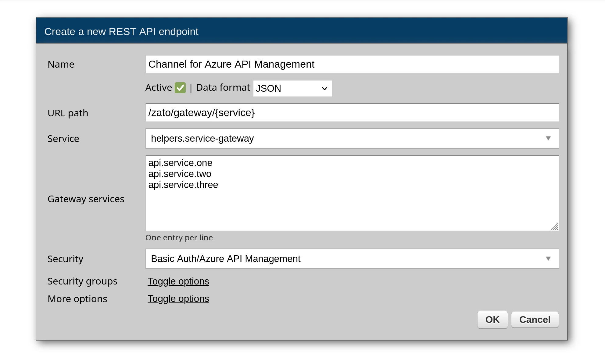Image resolution: width=605 pixels, height=364 pixels.
Task: Click the URL path input field
Action: 352,113
